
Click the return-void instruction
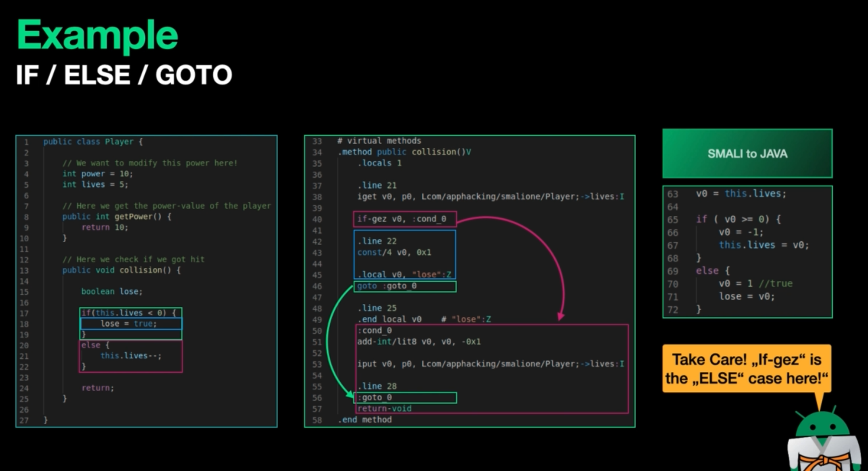[384, 408]
